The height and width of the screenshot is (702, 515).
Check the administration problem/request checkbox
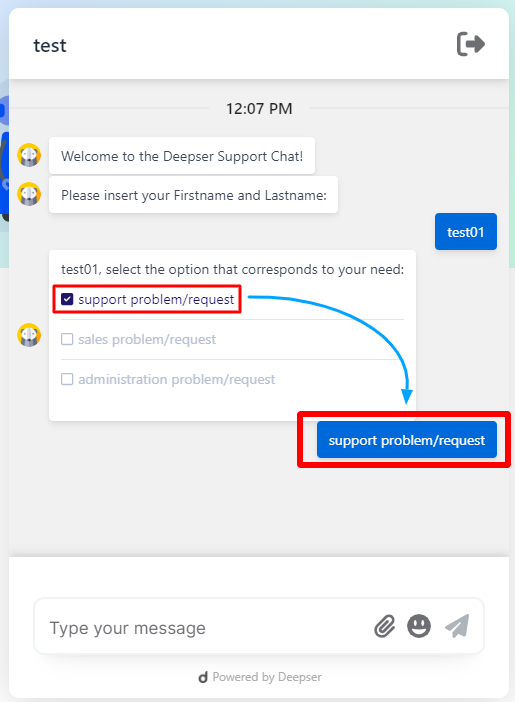(x=67, y=379)
